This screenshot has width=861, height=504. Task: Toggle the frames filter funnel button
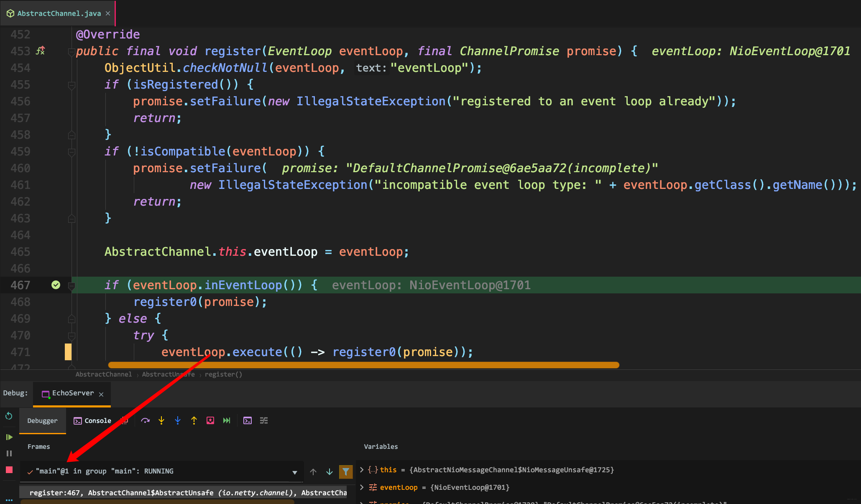tap(346, 471)
